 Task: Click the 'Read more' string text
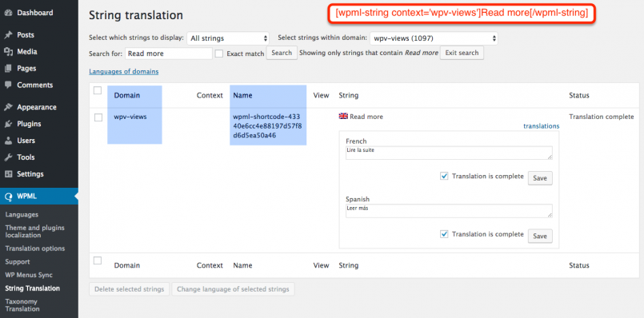(366, 117)
